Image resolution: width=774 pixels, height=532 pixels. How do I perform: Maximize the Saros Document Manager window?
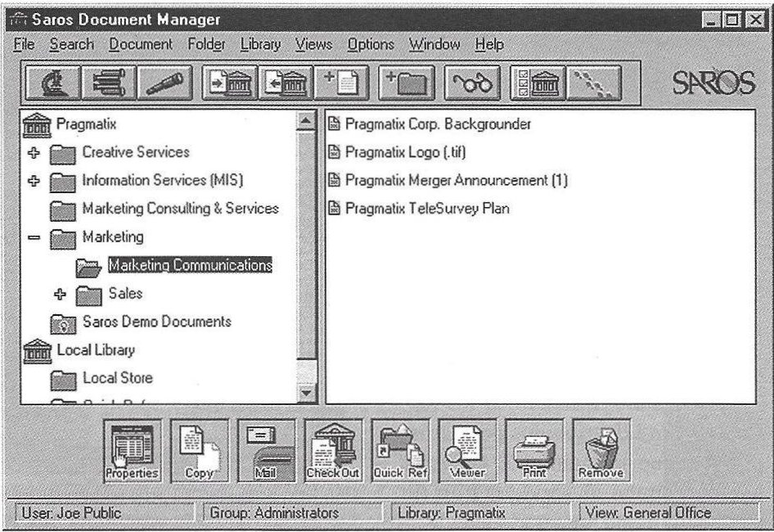[732, 20]
